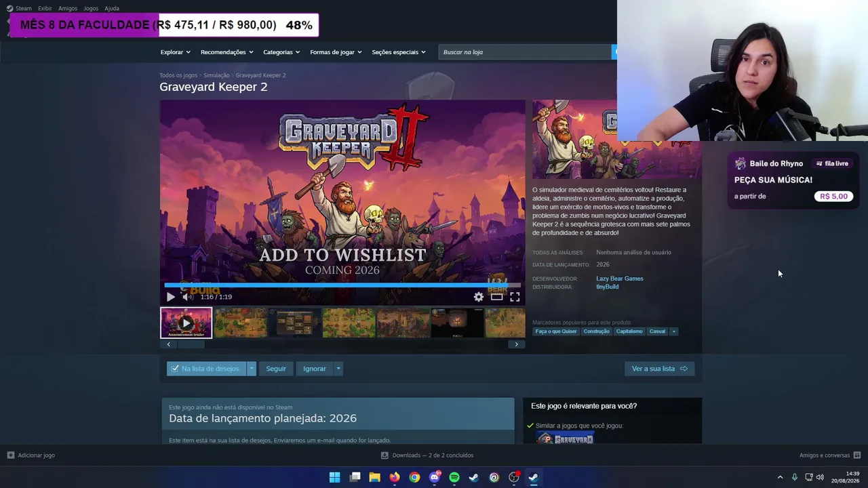Viewport: 868px width, 488px height.
Task: Open Task View on the taskbar
Action: coord(355,477)
